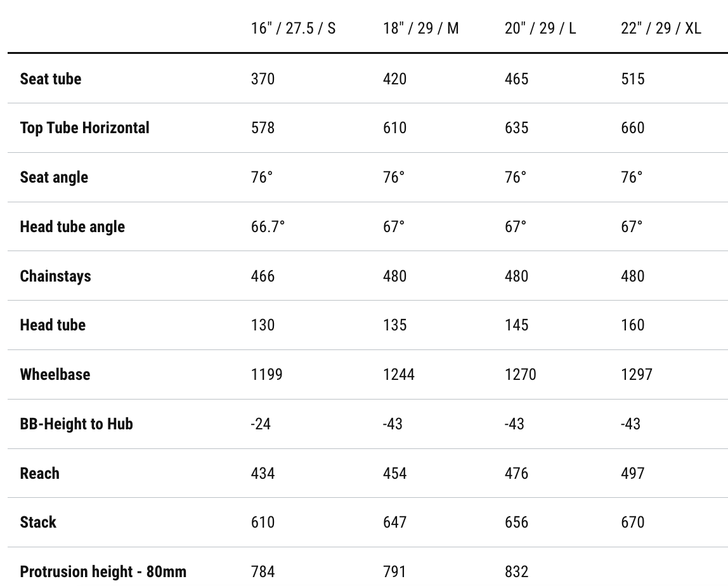Select the Wheelbase row label

tap(55, 374)
